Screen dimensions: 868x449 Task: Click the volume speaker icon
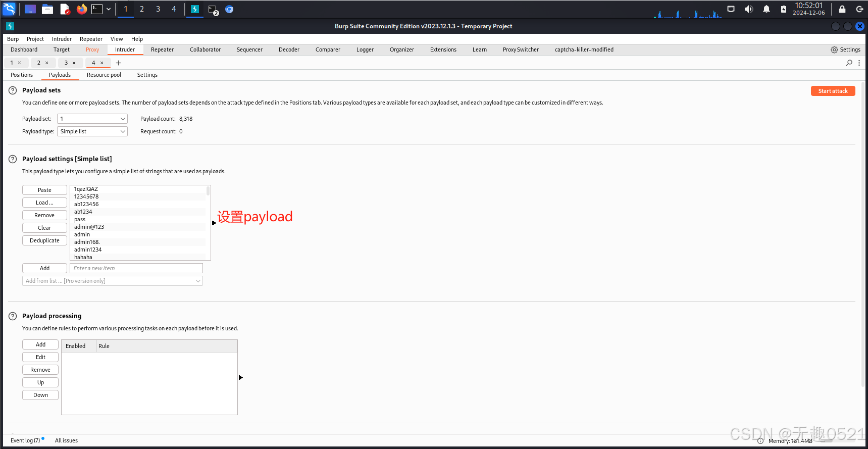(748, 9)
